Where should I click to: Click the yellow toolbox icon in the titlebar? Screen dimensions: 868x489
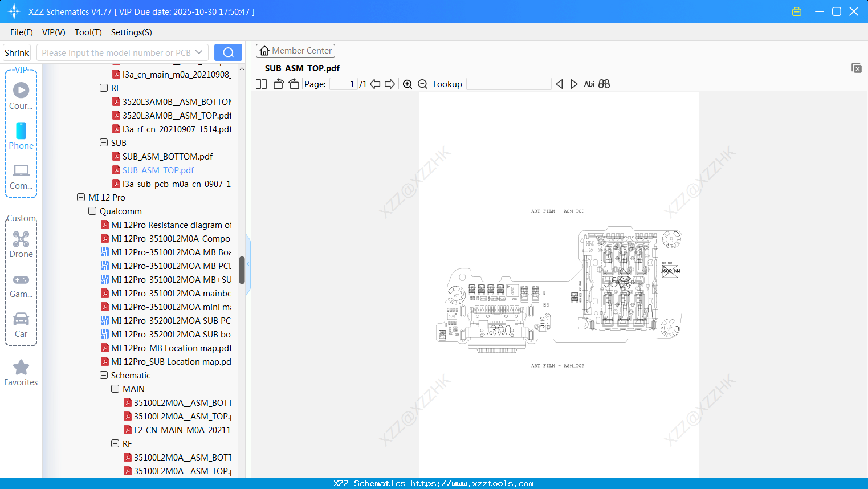(796, 11)
